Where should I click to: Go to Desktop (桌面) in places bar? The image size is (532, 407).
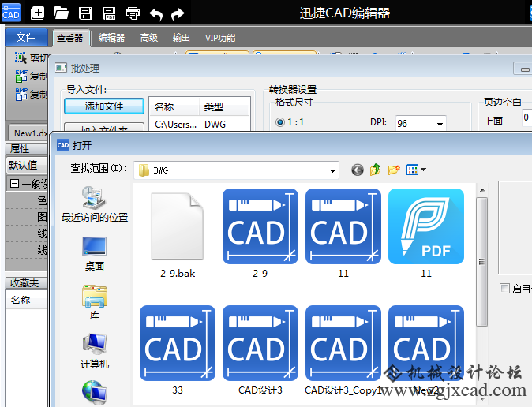coord(94,254)
